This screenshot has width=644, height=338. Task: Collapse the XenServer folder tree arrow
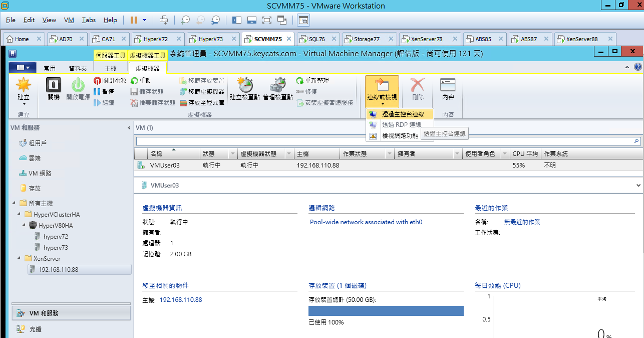[x=19, y=258]
